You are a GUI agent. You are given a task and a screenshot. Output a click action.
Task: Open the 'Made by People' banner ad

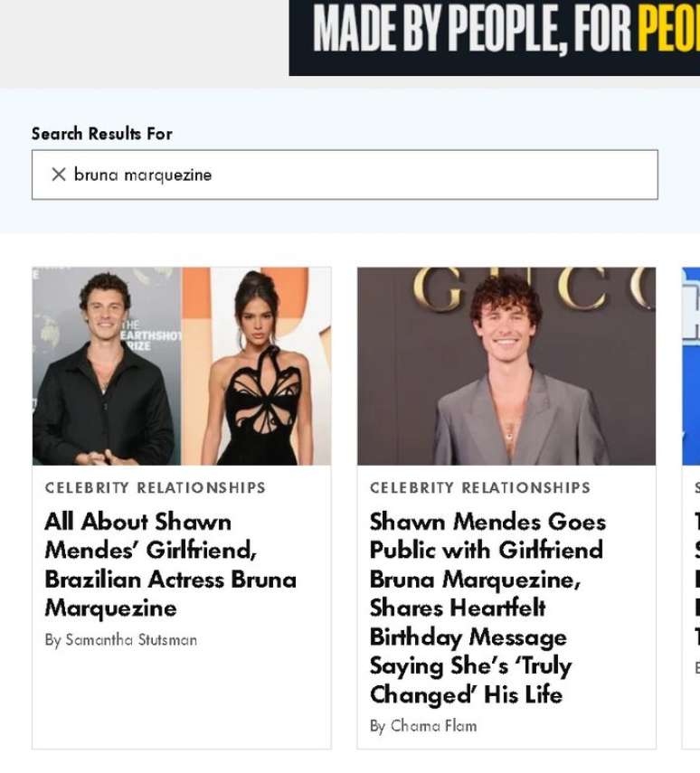point(495,37)
